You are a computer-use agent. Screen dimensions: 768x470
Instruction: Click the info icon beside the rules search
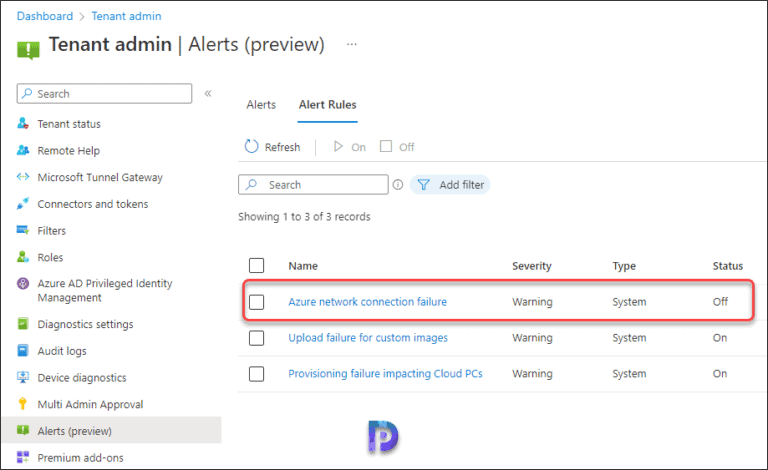[x=398, y=185]
